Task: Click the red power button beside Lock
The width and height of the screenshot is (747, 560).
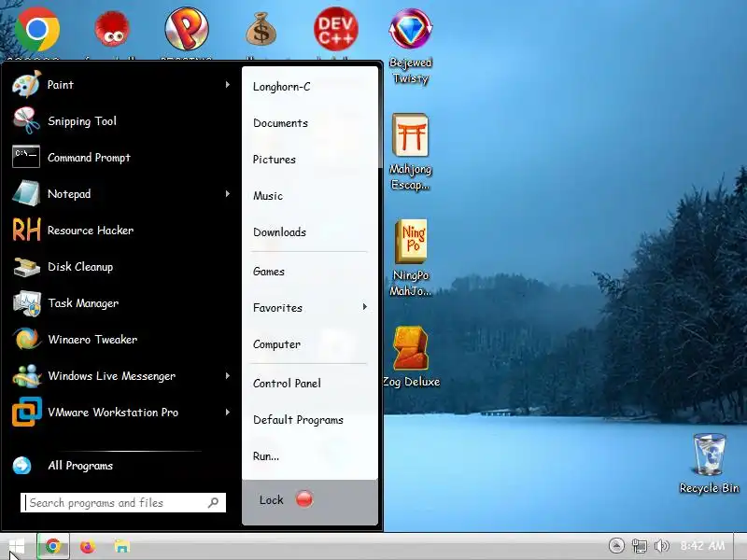Action: 304,499
